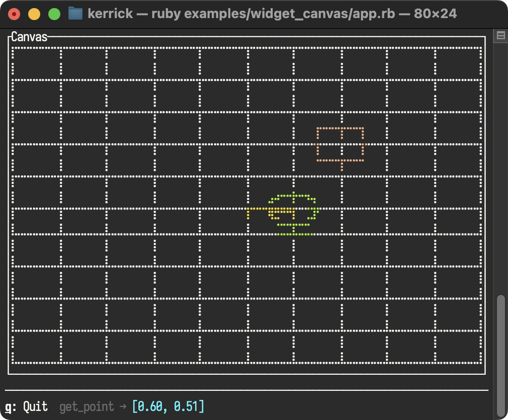
Task: Click the top-left grid cell of canvas
Action: (x=37, y=64)
